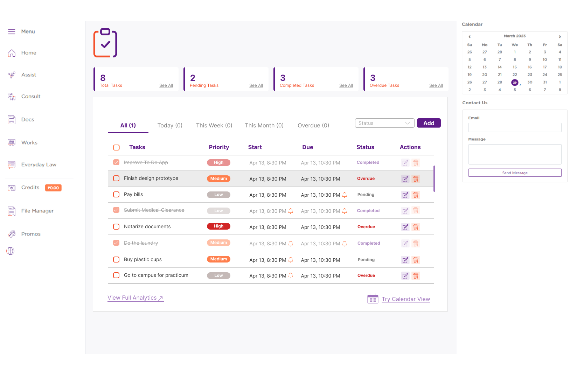Click the task list vertical scrollbar
This screenshot has width=570, height=392.
434,179
